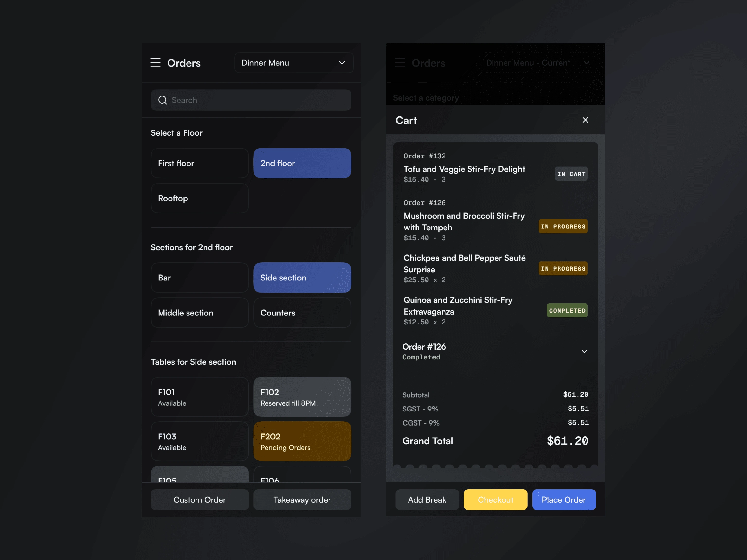Close the Cart panel
Viewport: 747px width, 560px height.
[585, 120]
